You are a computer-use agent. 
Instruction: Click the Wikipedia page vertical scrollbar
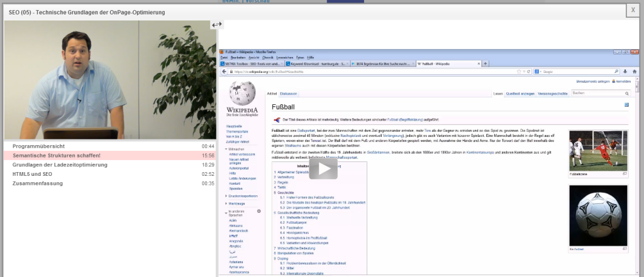tap(638, 177)
